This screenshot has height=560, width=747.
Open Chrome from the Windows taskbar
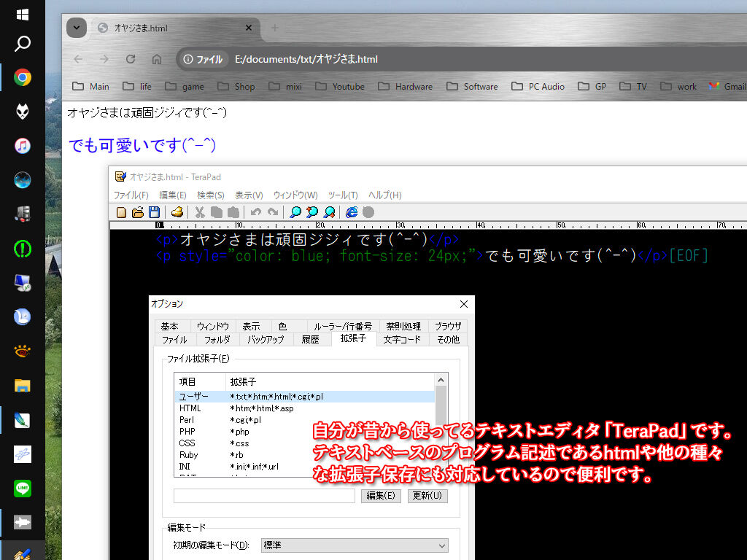click(23, 77)
